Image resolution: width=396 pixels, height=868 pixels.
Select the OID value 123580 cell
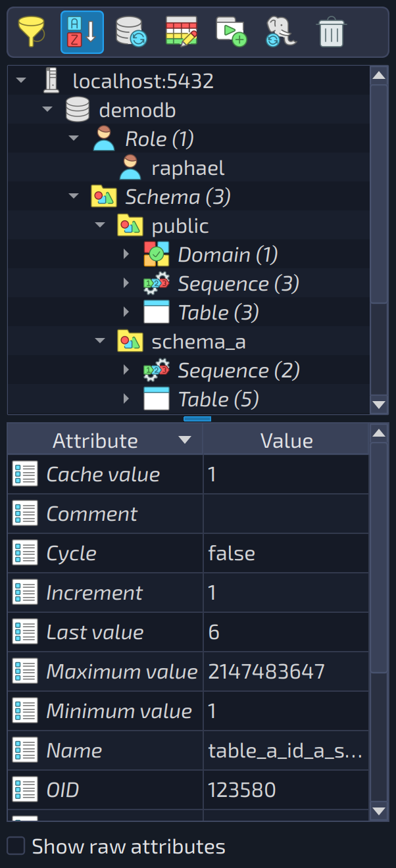tap(286, 790)
